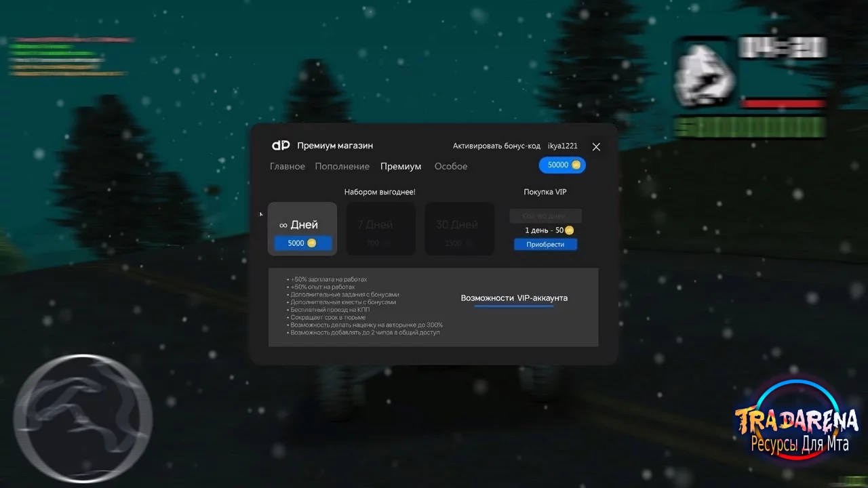This screenshot has height=488, width=868.
Task: Click the coin icon next to '1 день - 50'
Action: [570, 230]
